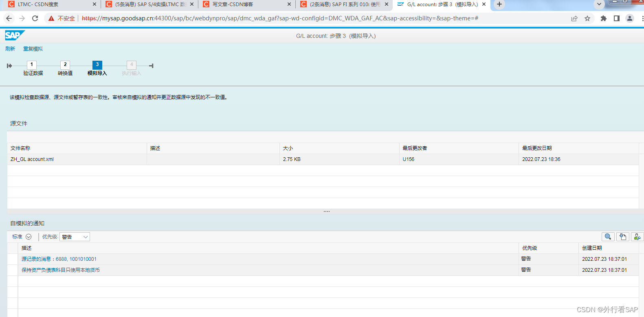Expand the browser tab search chevron
Screen dimensions: 644x317
[x=599, y=4]
